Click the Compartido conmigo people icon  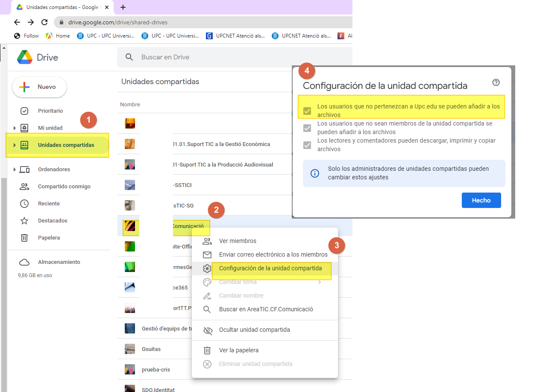click(24, 187)
